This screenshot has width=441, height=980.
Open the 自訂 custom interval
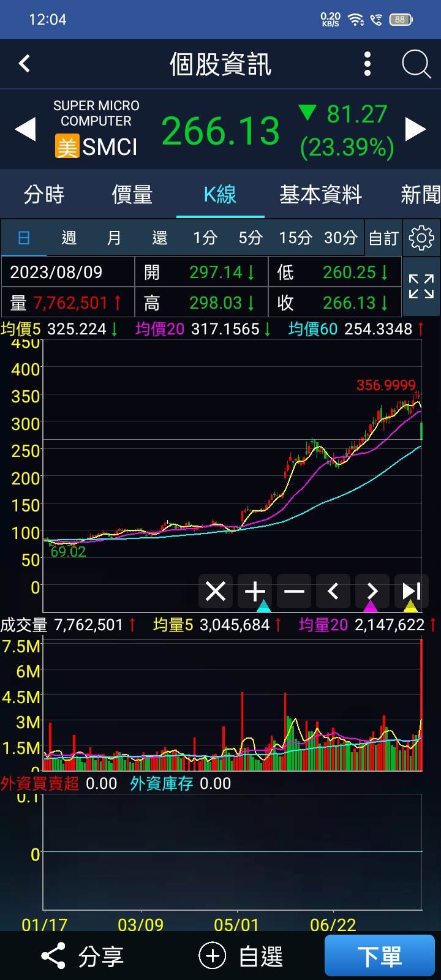[x=384, y=238]
